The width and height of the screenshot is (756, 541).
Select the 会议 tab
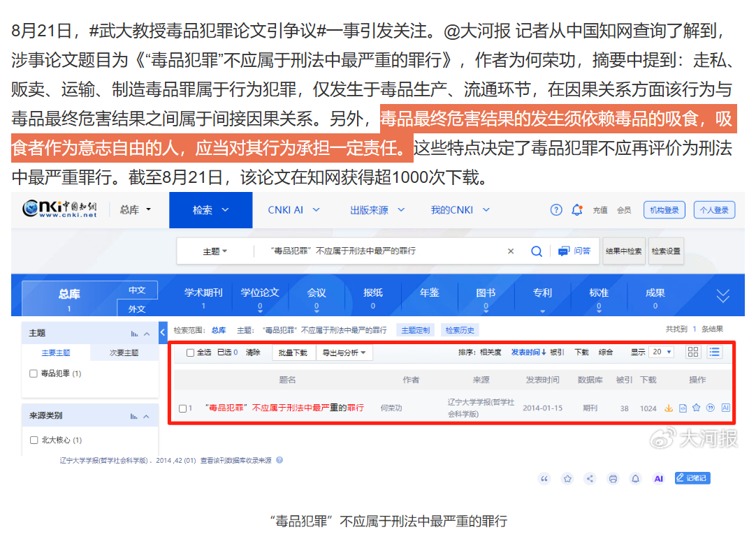pos(317,297)
